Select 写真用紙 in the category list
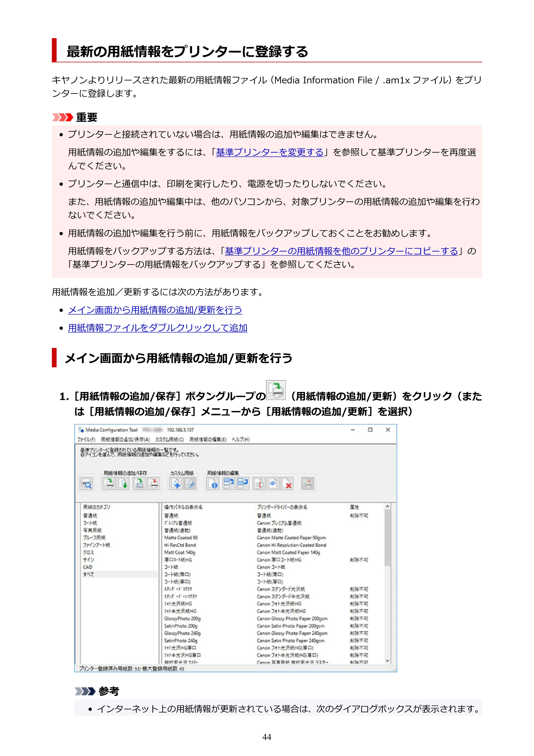 92,530
